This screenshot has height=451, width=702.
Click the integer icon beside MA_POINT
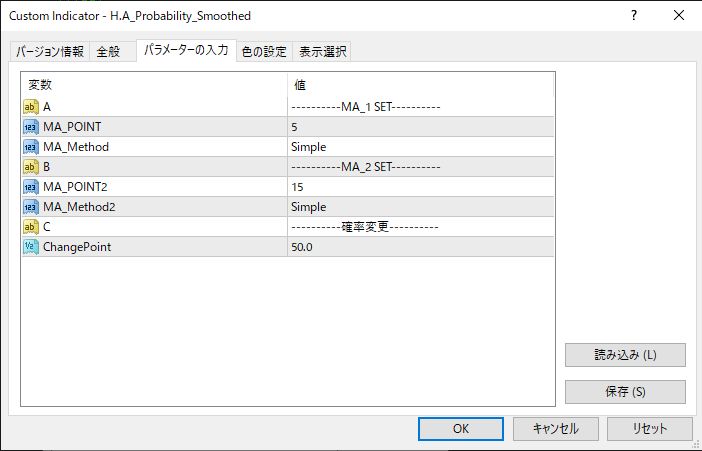click(31, 127)
